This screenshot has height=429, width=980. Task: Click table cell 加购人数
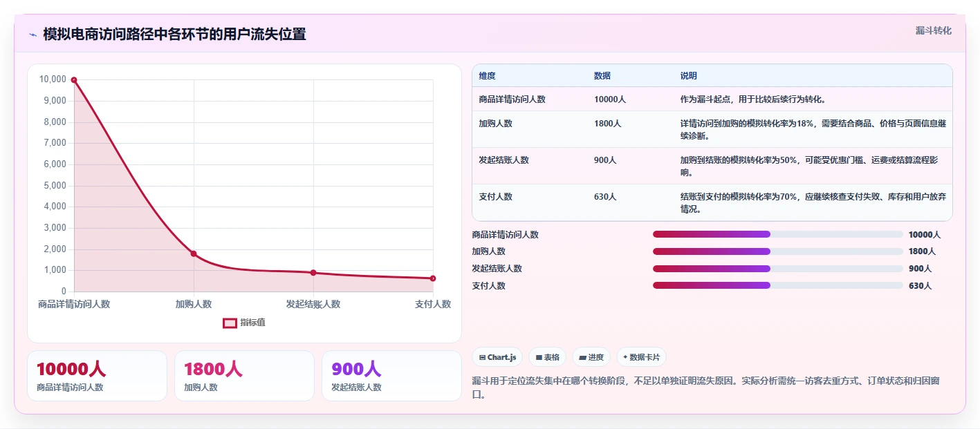click(x=495, y=124)
